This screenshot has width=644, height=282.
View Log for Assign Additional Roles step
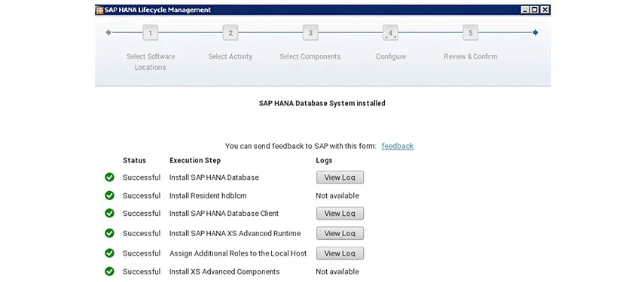340,253
